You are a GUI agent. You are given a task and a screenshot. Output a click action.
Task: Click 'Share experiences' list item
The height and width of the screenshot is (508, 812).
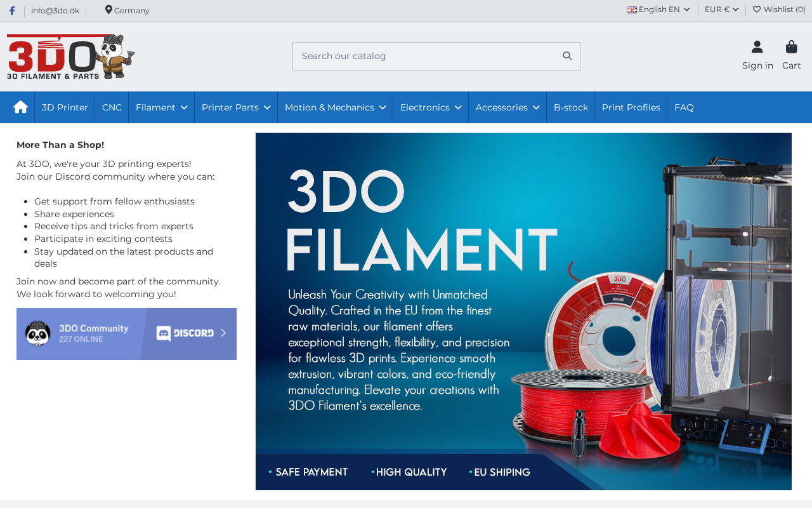(x=74, y=214)
